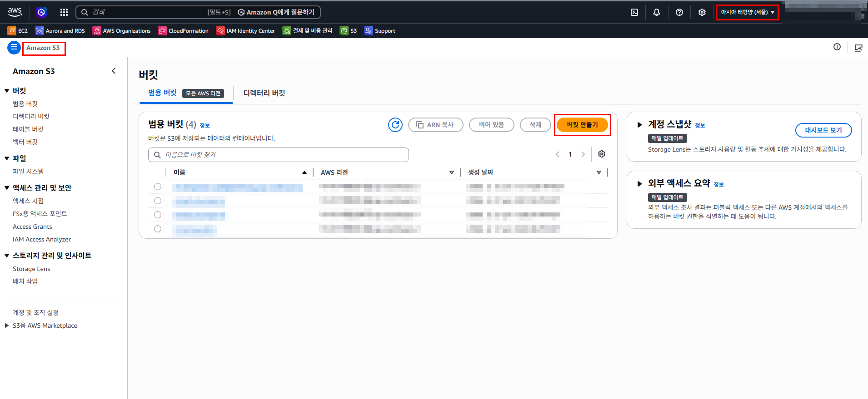This screenshot has height=399, width=868.
Task: Sort buckets by 이름 column arrow
Action: 304,172
